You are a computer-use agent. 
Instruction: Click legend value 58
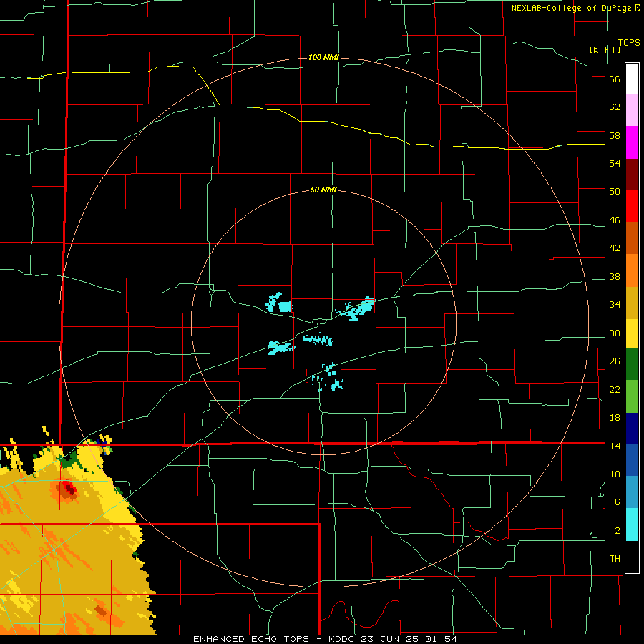(x=615, y=135)
